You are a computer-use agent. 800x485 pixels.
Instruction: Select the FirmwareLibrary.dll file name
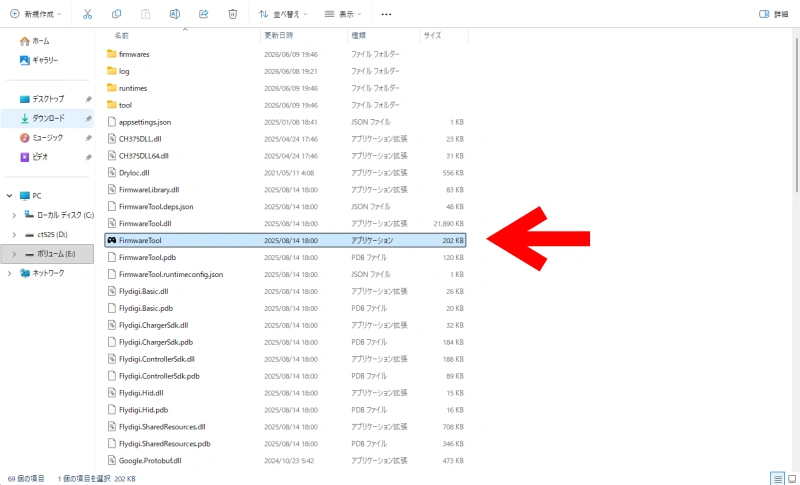[149, 190]
